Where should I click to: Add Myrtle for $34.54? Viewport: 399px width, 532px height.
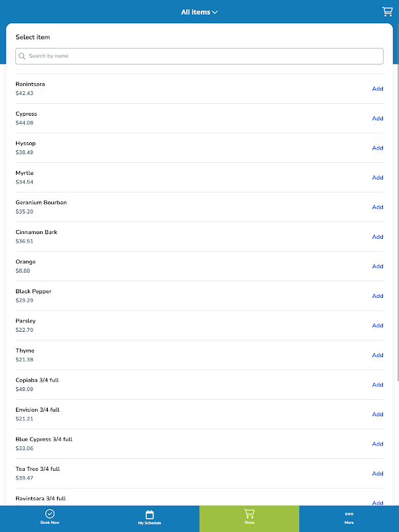coord(378,178)
